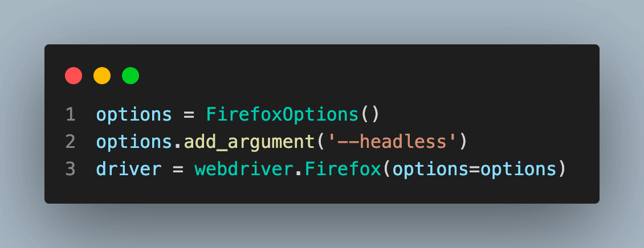Screen dimensions: 644x248
Task: Click line number 2
Action: 71,142
